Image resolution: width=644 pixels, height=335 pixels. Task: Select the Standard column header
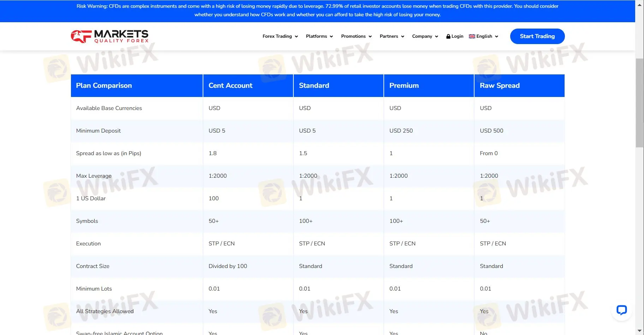314,86
